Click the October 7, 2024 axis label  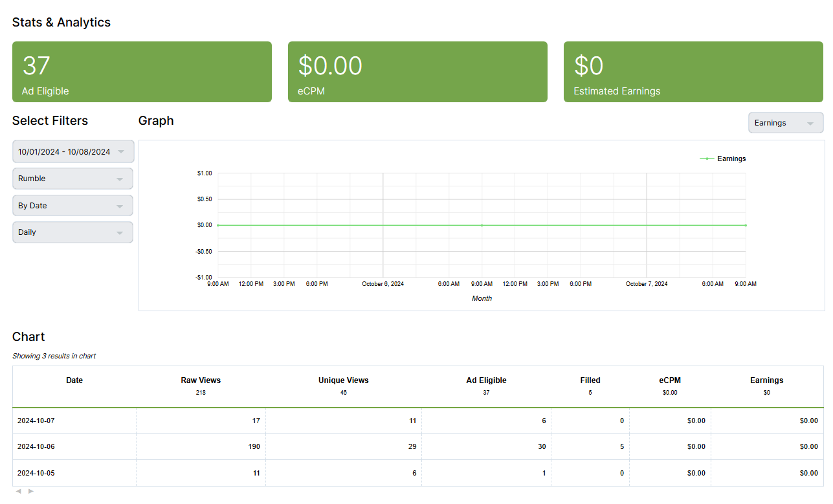(647, 284)
